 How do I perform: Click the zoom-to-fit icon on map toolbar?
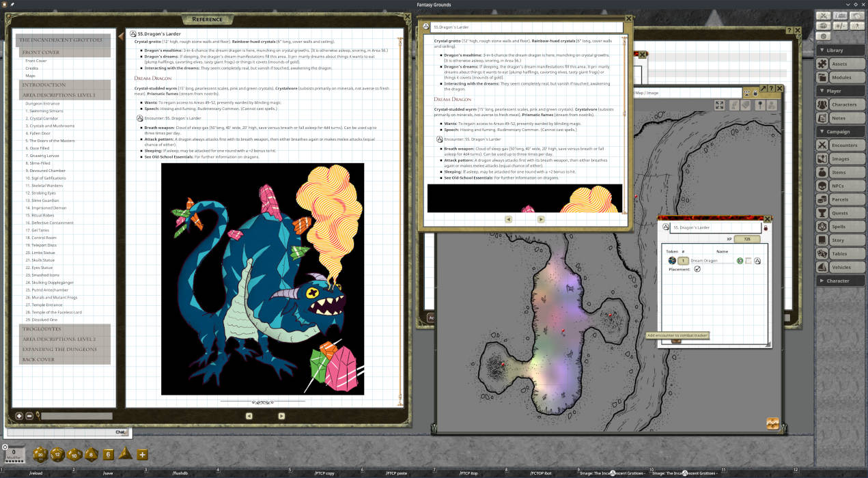pyautogui.click(x=720, y=105)
